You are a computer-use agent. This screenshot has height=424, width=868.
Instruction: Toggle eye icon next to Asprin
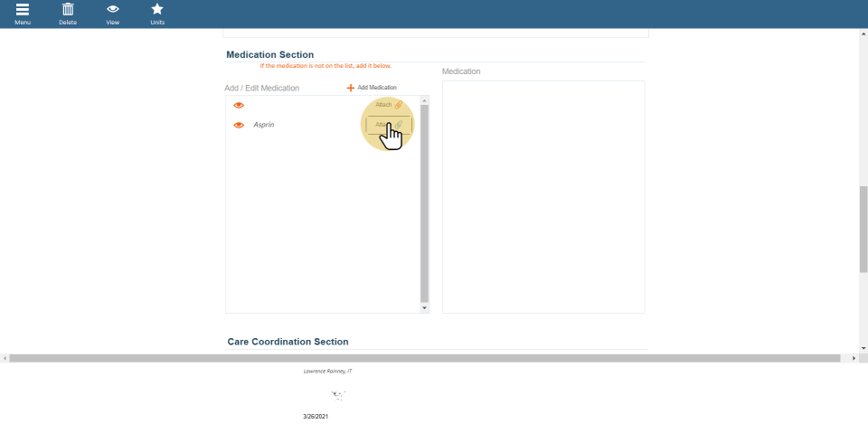[239, 125]
